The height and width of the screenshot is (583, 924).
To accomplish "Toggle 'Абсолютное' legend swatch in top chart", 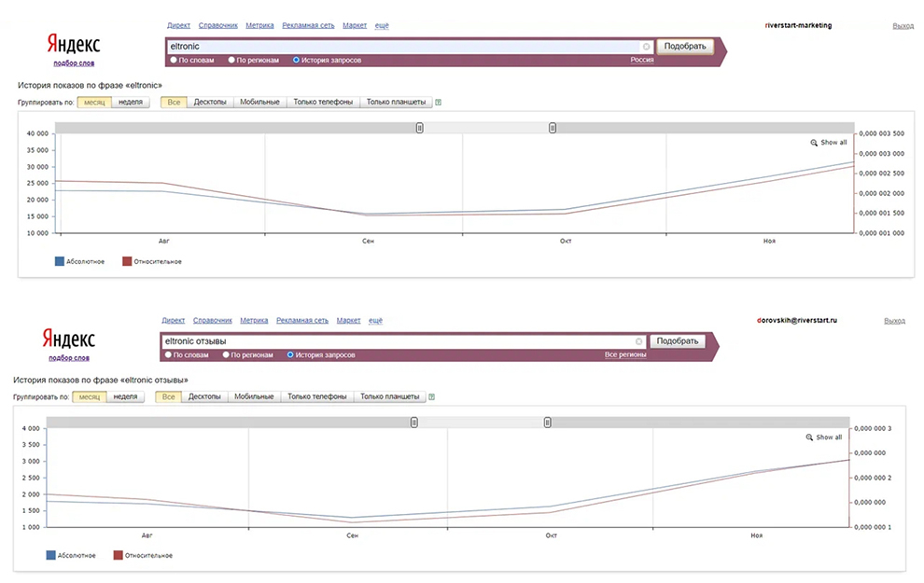I will coord(60,261).
